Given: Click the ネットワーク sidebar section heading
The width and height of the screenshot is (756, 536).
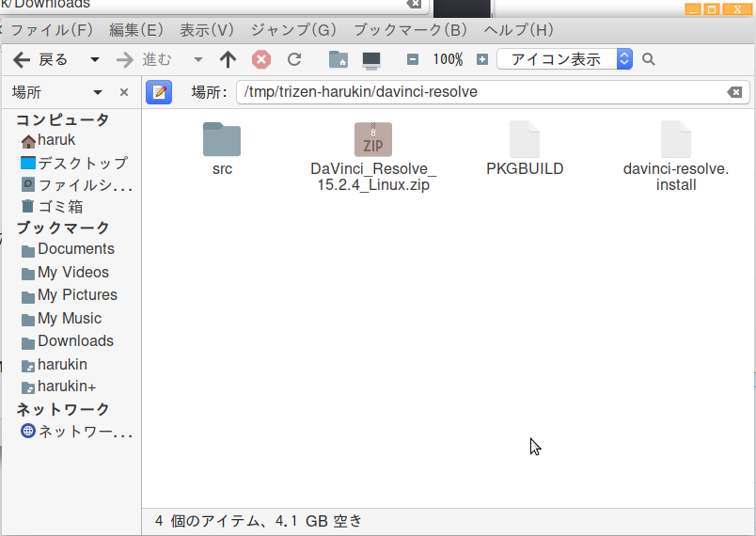Looking at the screenshot, I should pyautogui.click(x=63, y=409).
